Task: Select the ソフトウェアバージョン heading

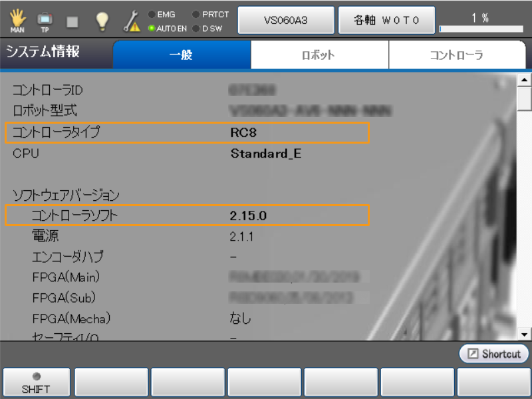Action: 66,195
